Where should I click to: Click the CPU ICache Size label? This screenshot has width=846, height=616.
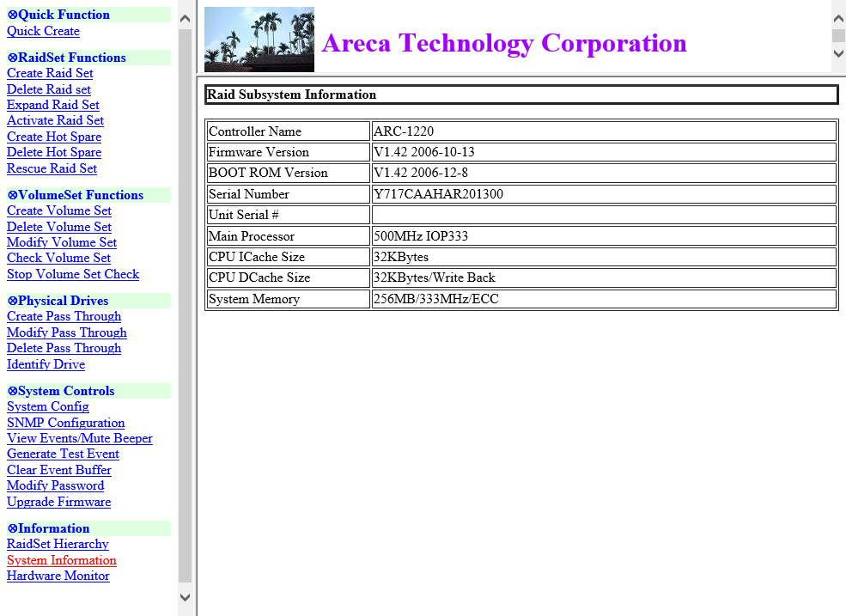[257, 257]
